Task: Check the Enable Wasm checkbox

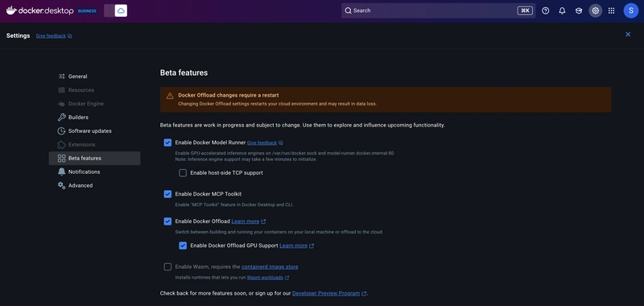Action: click(x=167, y=267)
